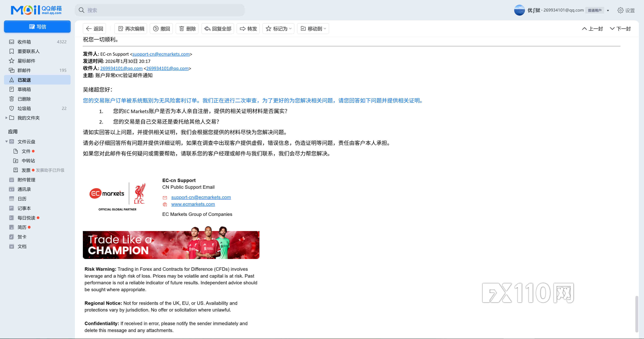Open 重要联系人 in the sidebar

click(37, 51)
